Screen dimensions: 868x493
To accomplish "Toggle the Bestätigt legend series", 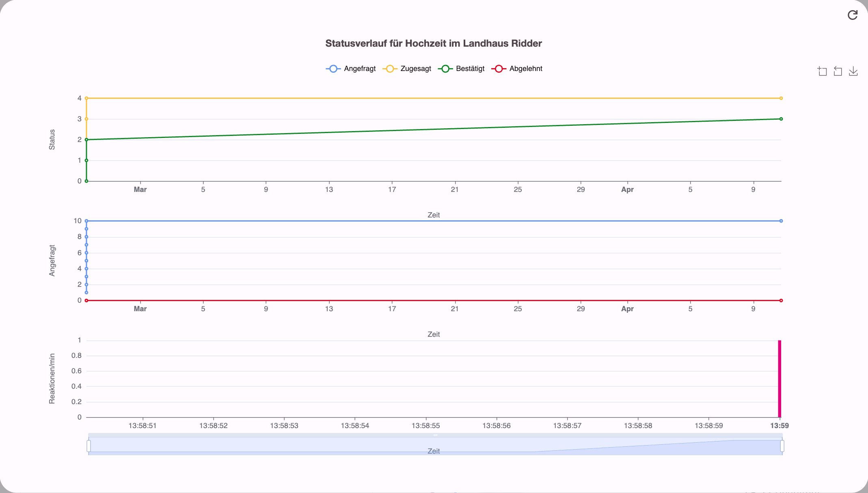I will click(461, 69).
